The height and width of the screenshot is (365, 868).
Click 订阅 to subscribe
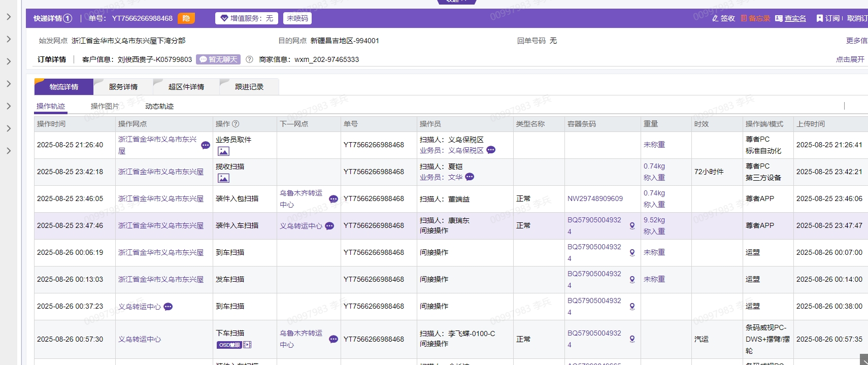pyautogui.click(x=828, y=18)
